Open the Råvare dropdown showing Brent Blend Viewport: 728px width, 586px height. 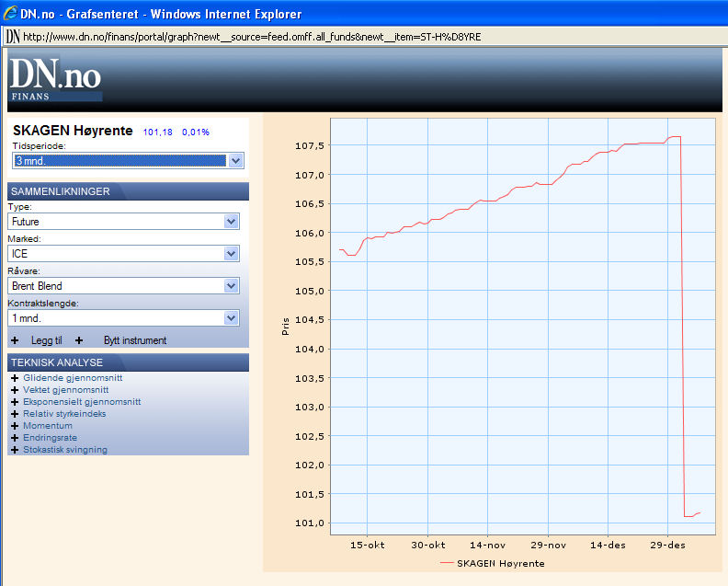click(123, 286)
